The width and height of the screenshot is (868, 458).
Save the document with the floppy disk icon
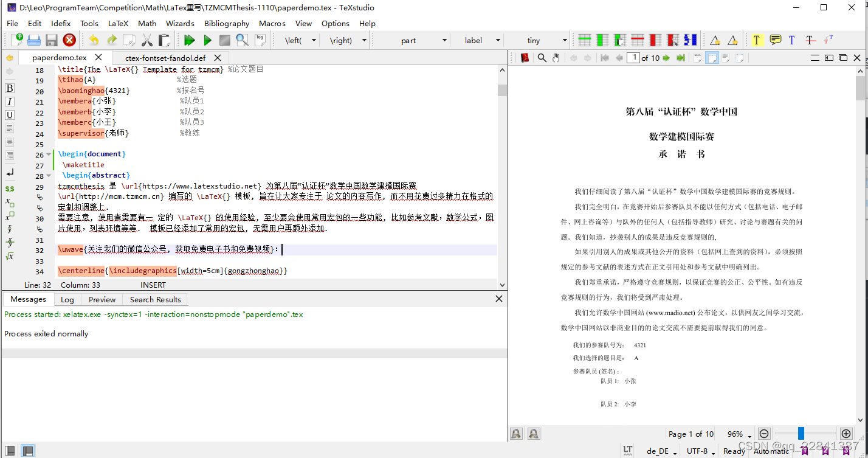[x=52, y=40]
